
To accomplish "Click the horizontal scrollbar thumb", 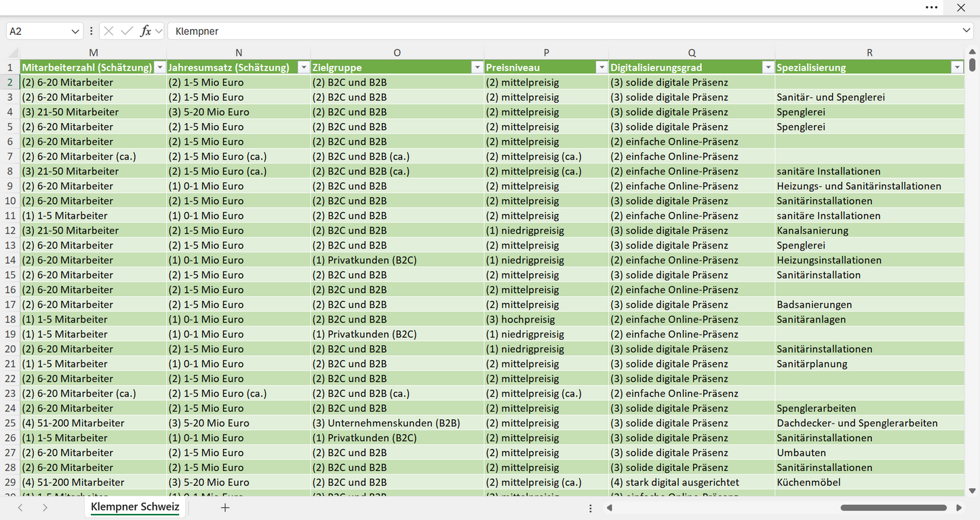I will coord(895,507).
